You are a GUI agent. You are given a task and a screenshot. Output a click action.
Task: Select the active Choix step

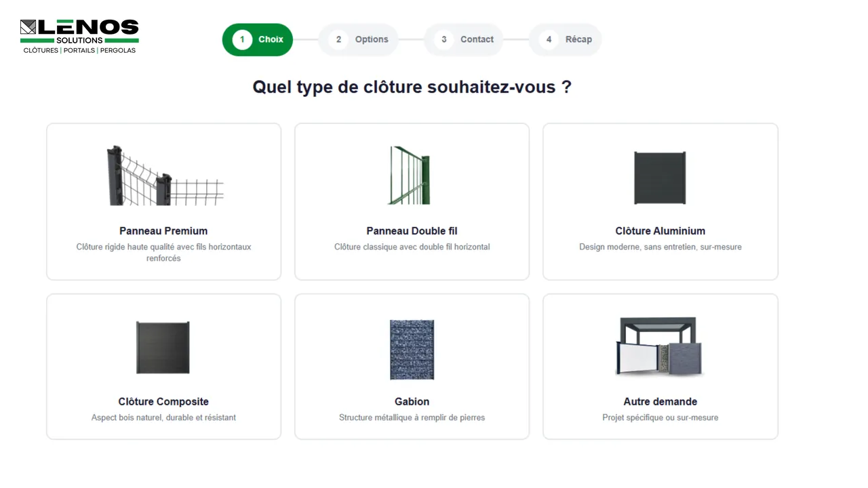click(258, 39)
